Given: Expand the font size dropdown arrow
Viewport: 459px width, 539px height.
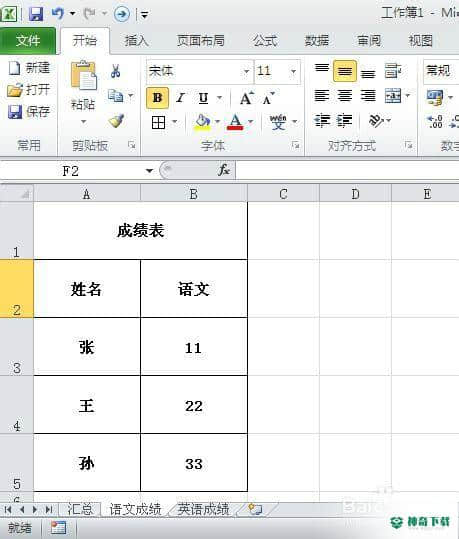Looking at the screenshot, I should (x=293, y=72).
